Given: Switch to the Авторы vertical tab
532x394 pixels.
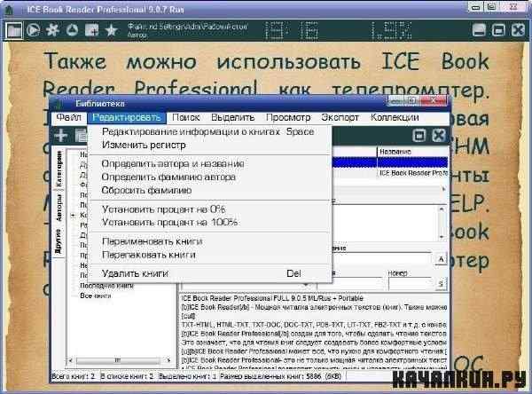Looking at the screenshot, I should (x=59, y=209).
